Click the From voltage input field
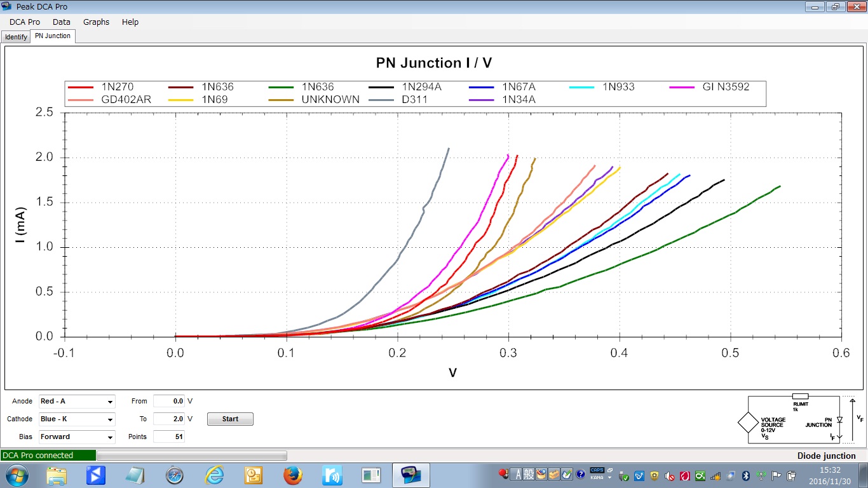Viewport: 868px width, 488px height. pyautogui.click(x=169, y=402)
